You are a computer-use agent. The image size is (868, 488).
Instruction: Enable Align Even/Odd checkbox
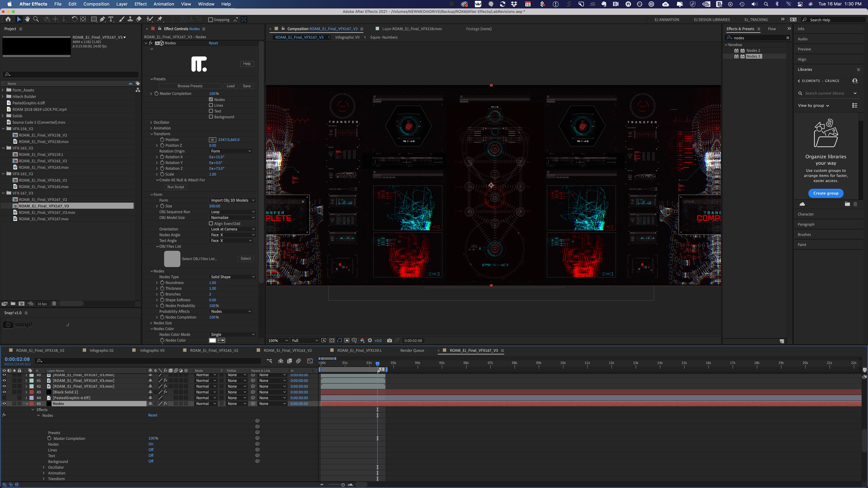211,223
